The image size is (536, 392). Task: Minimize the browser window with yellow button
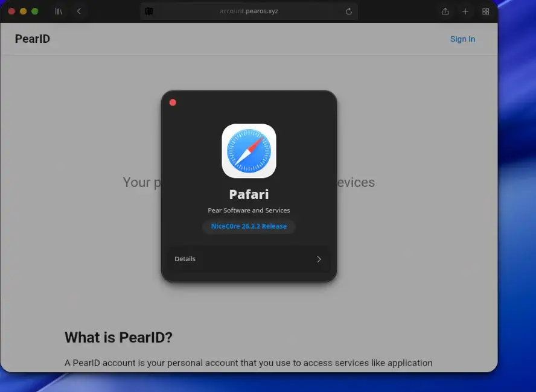(x=24, y=11)
